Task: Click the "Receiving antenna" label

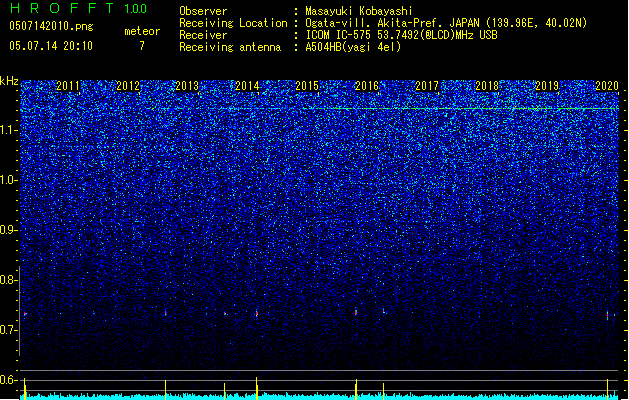Action: (x=230, y=47)
